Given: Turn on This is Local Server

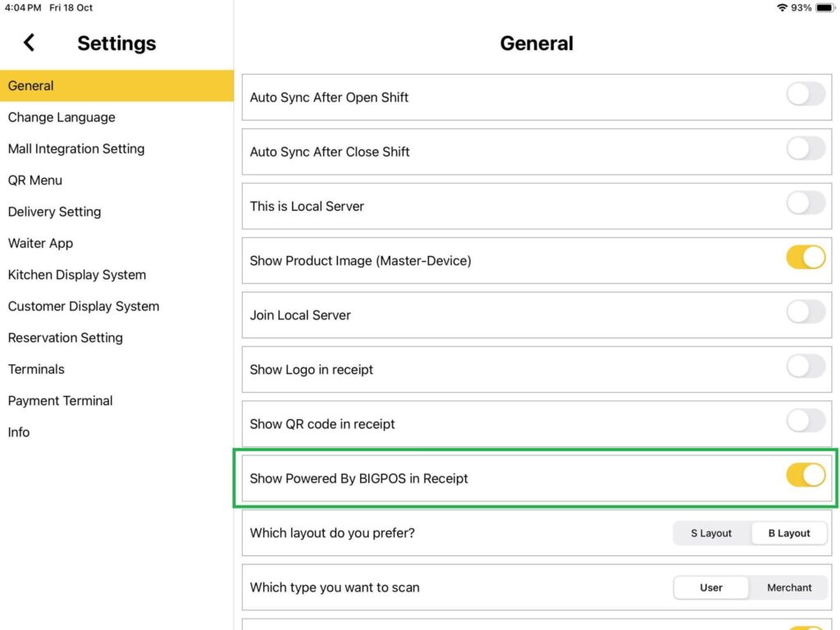Looking at the screenshot, I should (x=806, y=203).
